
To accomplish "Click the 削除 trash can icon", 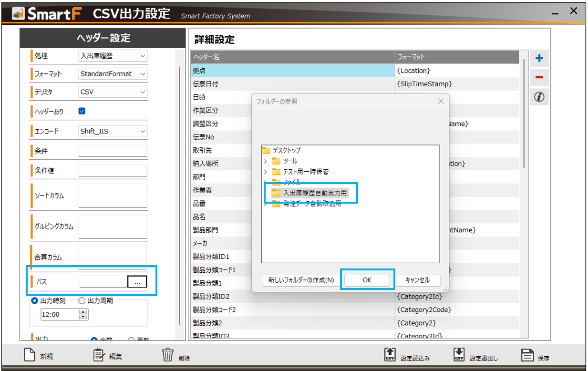I will 167,355.
